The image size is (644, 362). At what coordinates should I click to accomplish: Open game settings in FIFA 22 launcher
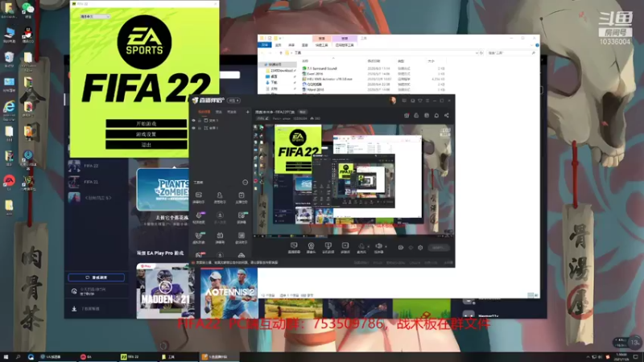point(147,134)
